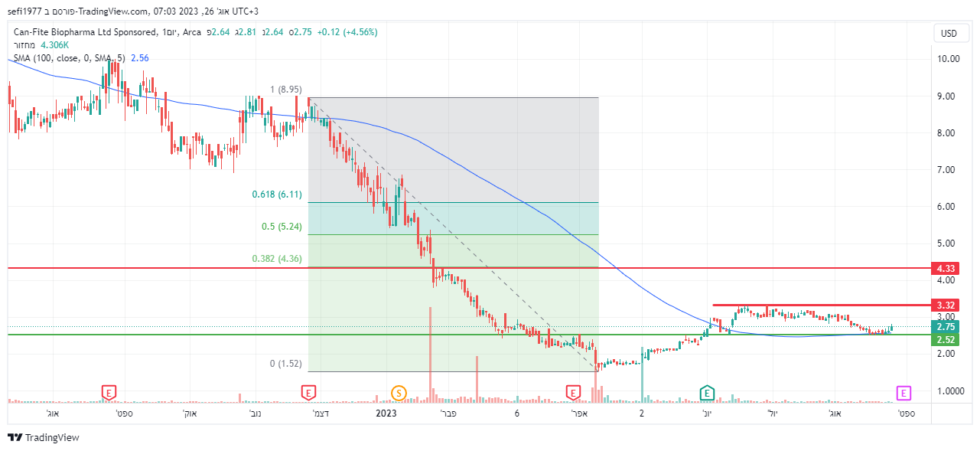Click the volume legend value 4.306K
Screen dimensions: 980x451
55,45
